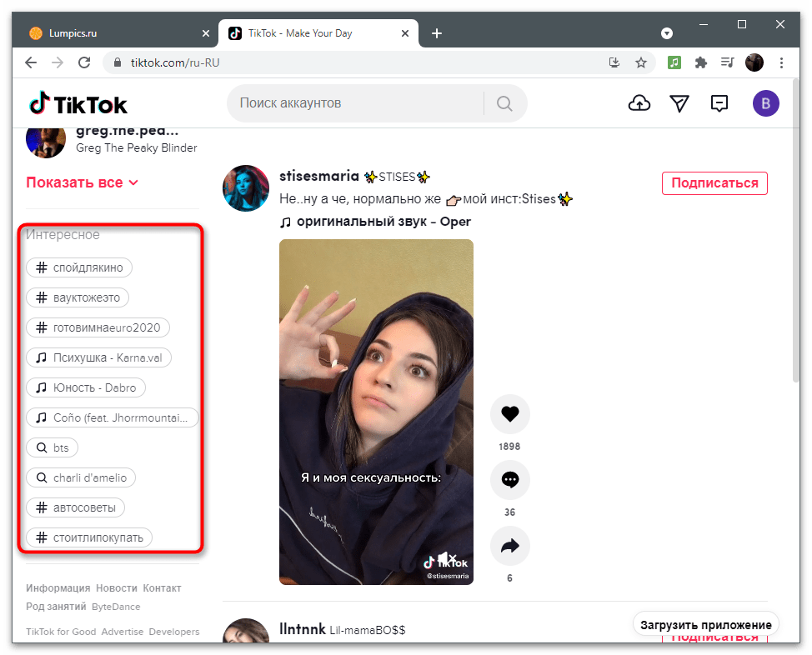Viewport: 812px width, 655px height.
Task: Open the Developers footer link
Action: click(174, 632)
